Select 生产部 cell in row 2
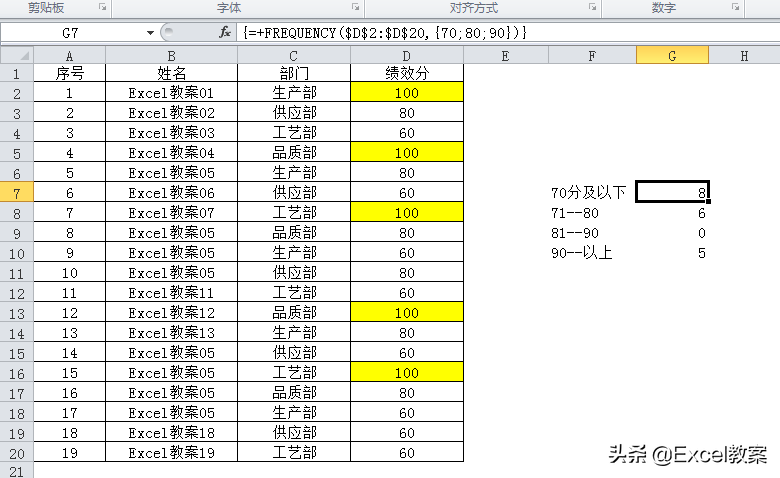 point(294,93)
